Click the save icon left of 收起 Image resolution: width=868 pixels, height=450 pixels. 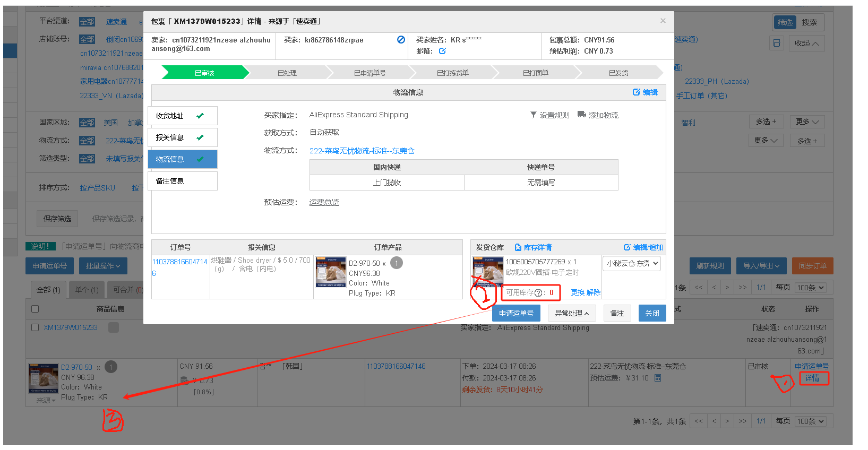[x=777, y=43]
